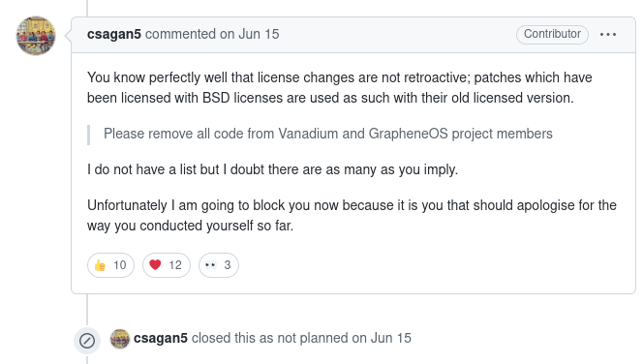Screen dimensions: 643x364
Task: Click csagan5 username in the closed event line
Action: click(161, 338)
